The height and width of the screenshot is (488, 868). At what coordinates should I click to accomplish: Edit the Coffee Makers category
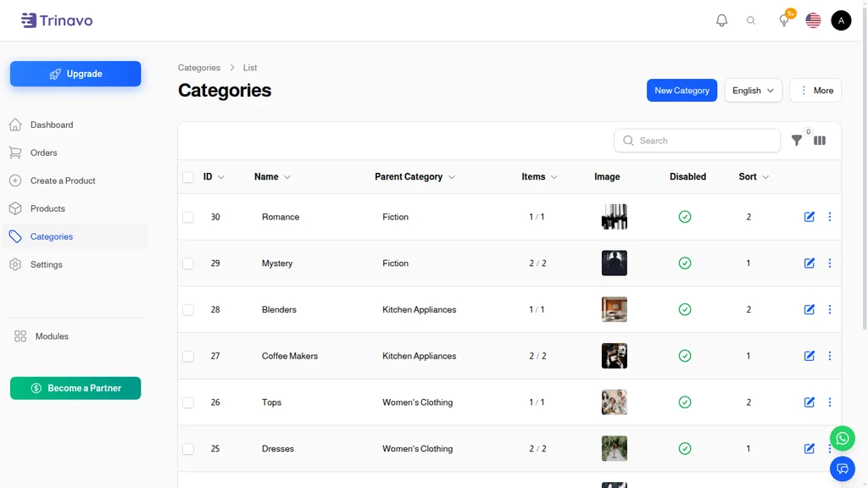[810, 356]
